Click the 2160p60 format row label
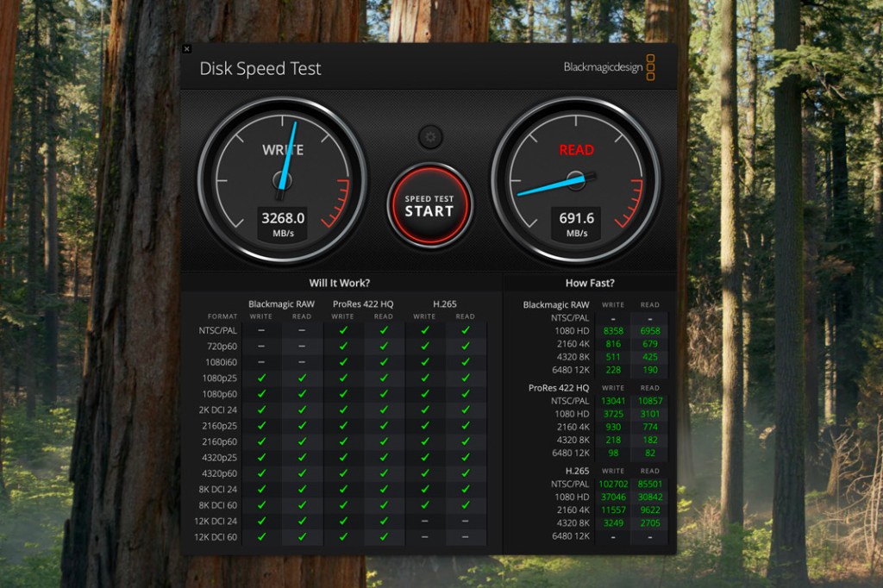883x588 pixels. pos(220,441)
